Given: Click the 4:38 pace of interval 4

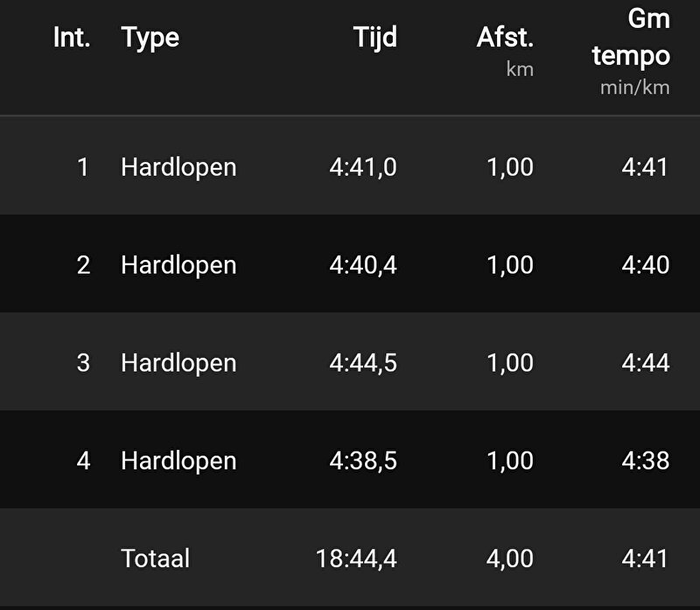Looking at the screenshot, I should click(645, 460).
